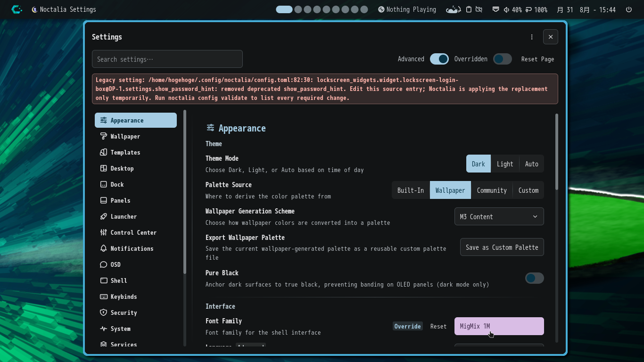This screenshot has width=644, height=362.
Task: Select OSD in the sidebar
Action: [x=136, y=264]
